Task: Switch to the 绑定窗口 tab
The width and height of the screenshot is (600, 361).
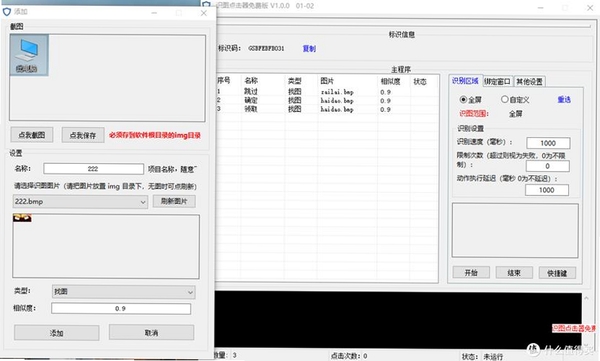Action: tap(497, 81)
